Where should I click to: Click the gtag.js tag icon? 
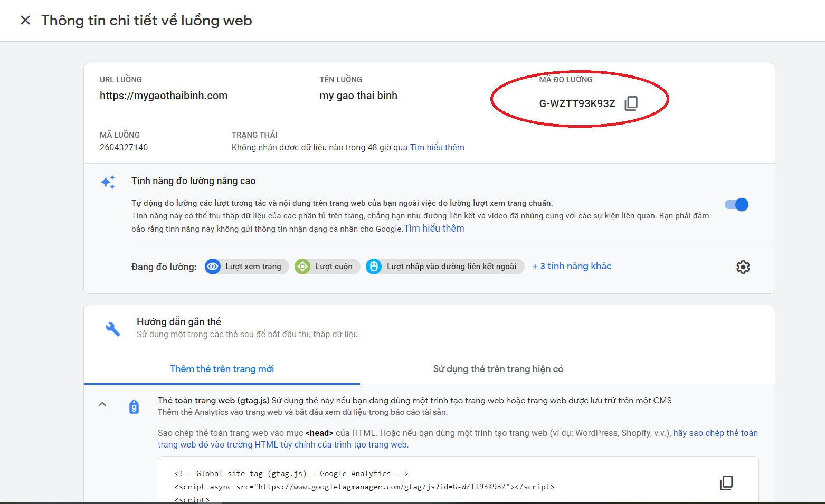click(134, 407)
